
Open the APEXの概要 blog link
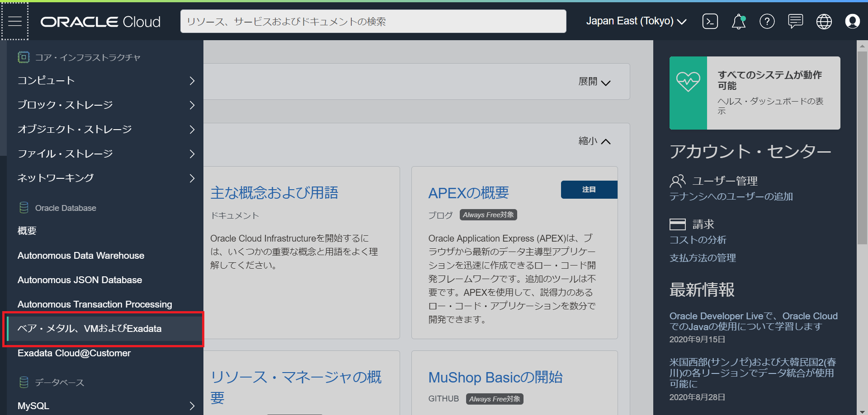click(x=468, y=193)
